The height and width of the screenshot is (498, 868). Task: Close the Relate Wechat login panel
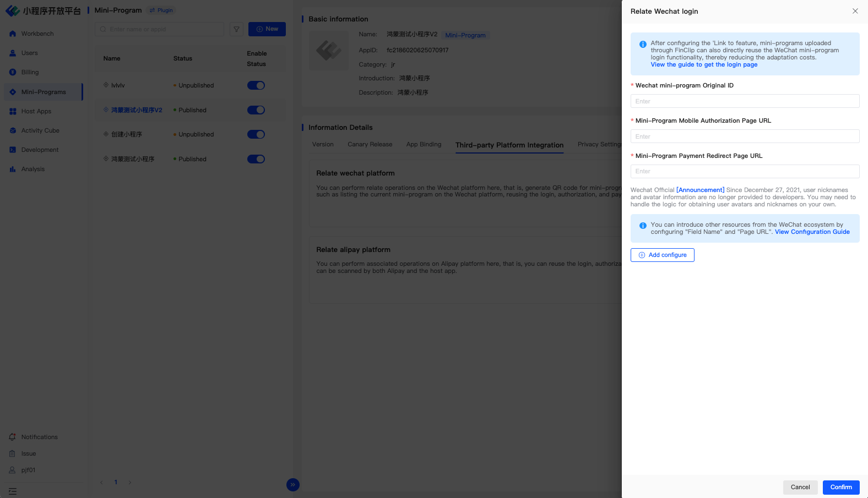[855, 11]
